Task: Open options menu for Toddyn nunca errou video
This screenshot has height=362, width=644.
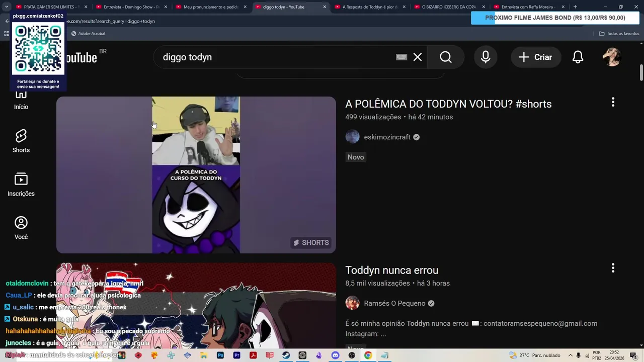Action: click(613, 268)
